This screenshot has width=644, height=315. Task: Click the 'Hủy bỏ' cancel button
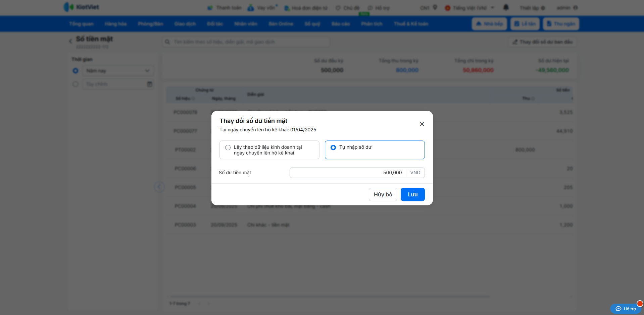pyautogui.click(x=383, y=194)
